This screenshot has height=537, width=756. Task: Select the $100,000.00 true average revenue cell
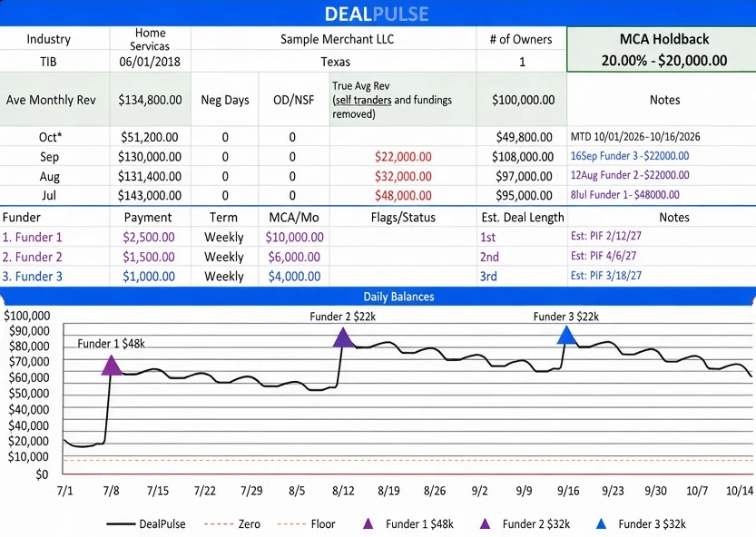(x=522, y=100)
